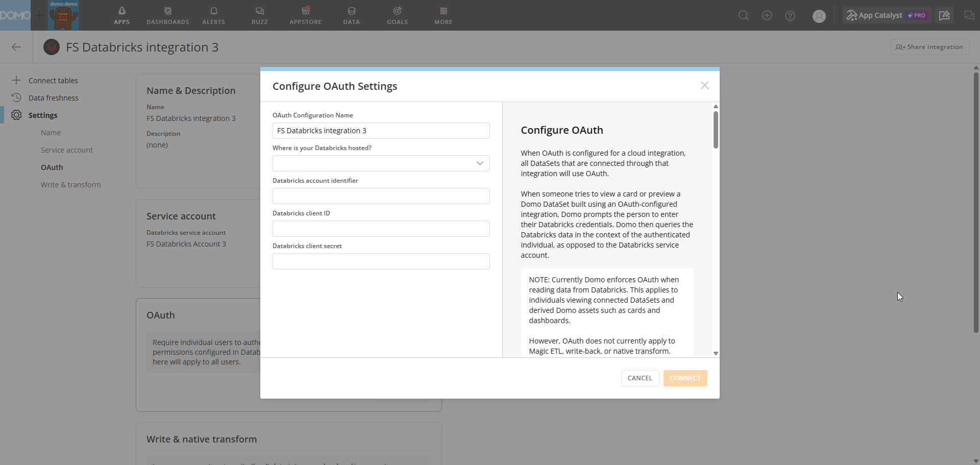Click the help panel scroll down arrow

point(716,353)
